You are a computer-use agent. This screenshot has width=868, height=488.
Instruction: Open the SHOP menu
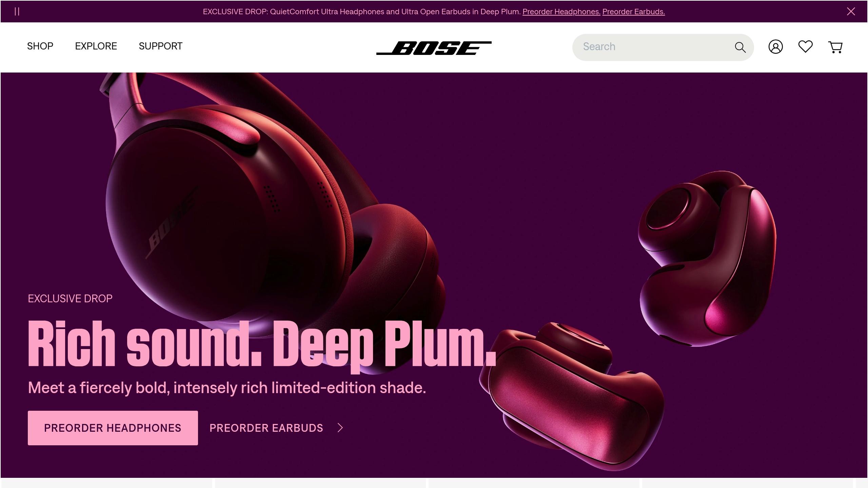(x=40, y=46)
